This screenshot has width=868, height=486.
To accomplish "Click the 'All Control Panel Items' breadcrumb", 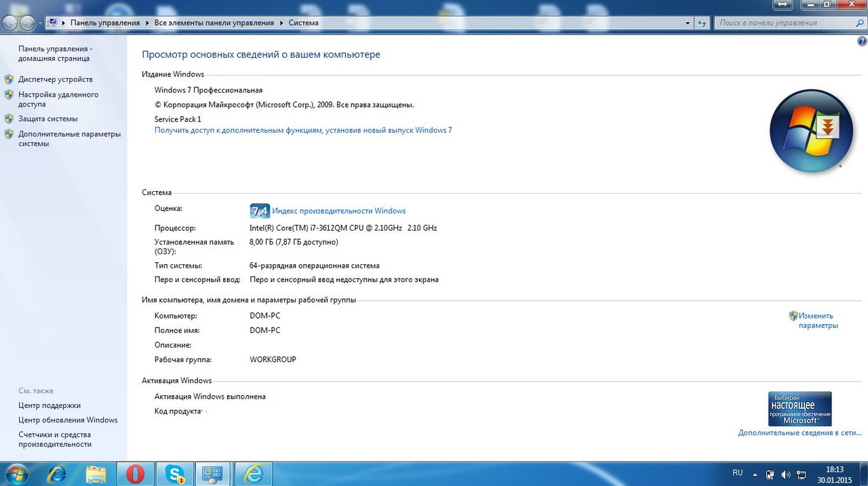I will point(214,22).
